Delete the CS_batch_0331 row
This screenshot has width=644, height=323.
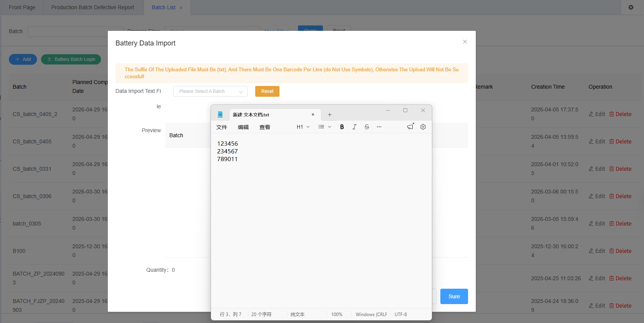pyautogui.click(x=620, y=169)
